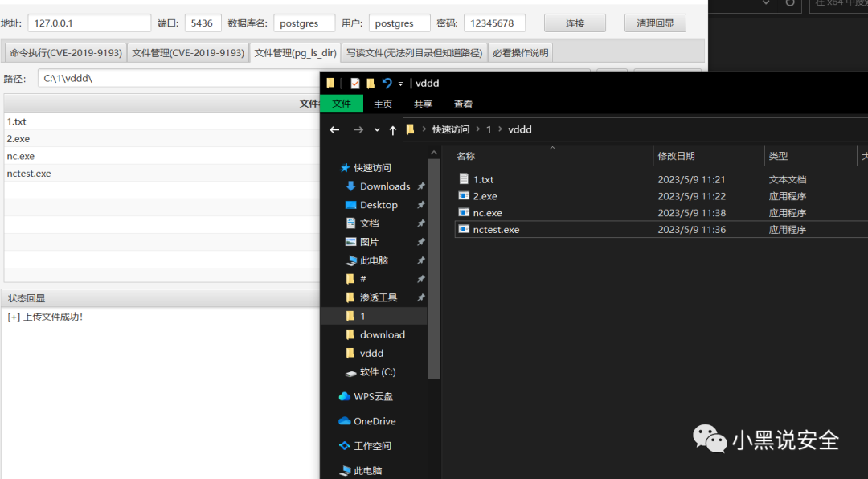Screen dimensions: 868x479
Task: Open WPS云盘 in the navigation pane
Action: 373,396
